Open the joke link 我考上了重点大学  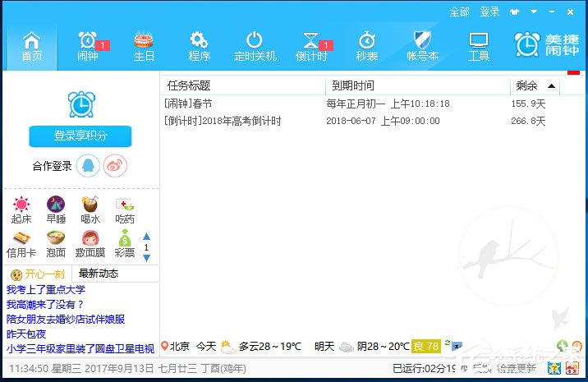46,290
